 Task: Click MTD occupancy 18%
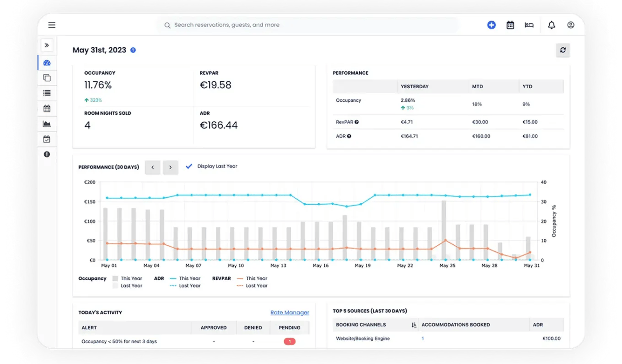pos(477,104)
